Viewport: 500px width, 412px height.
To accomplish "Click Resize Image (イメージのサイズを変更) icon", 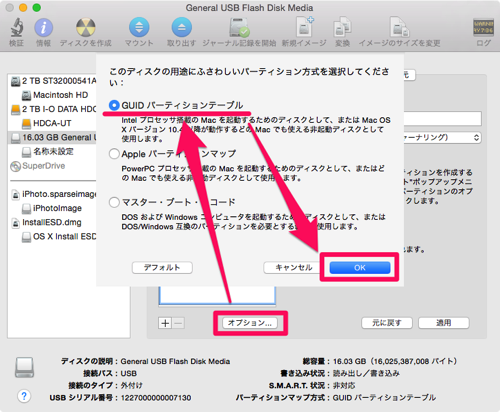I will [399, 27].
